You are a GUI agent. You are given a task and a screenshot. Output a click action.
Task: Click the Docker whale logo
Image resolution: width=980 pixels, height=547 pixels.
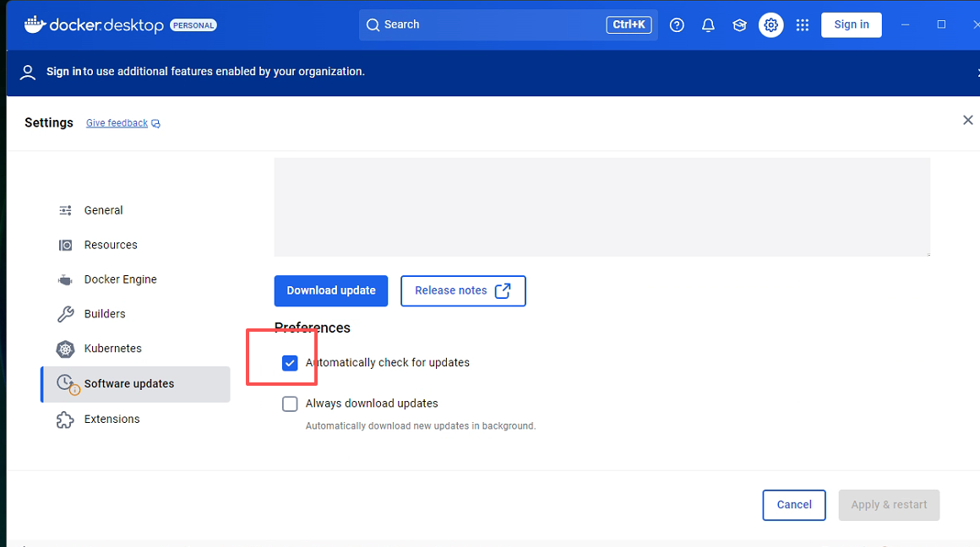point(35,24)
